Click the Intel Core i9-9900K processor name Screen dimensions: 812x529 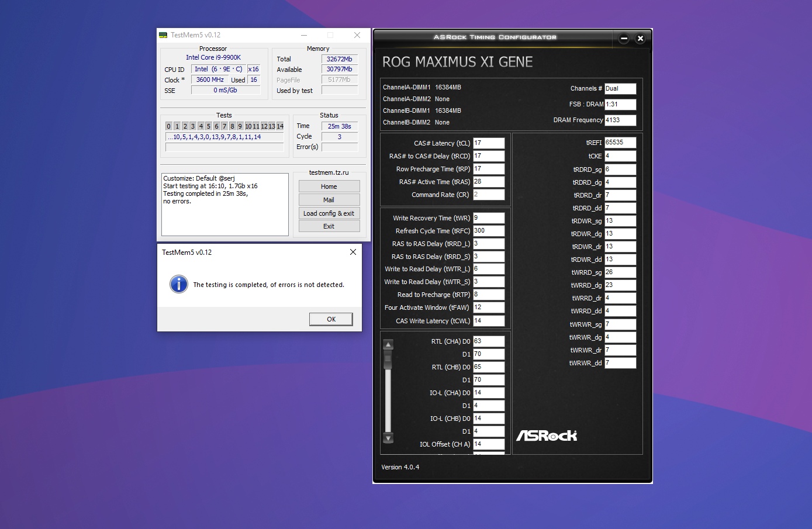pyautogui.click(x=213, y=57)
